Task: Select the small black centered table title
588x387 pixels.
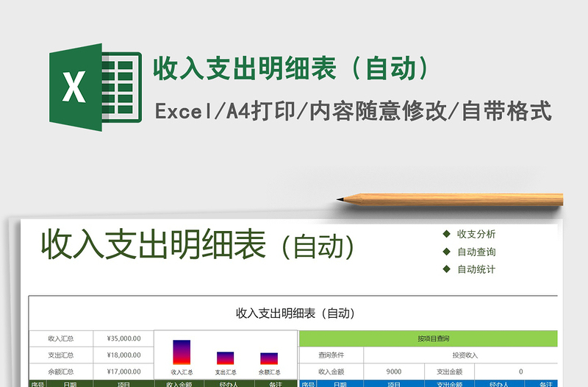Action: point(295,313)
